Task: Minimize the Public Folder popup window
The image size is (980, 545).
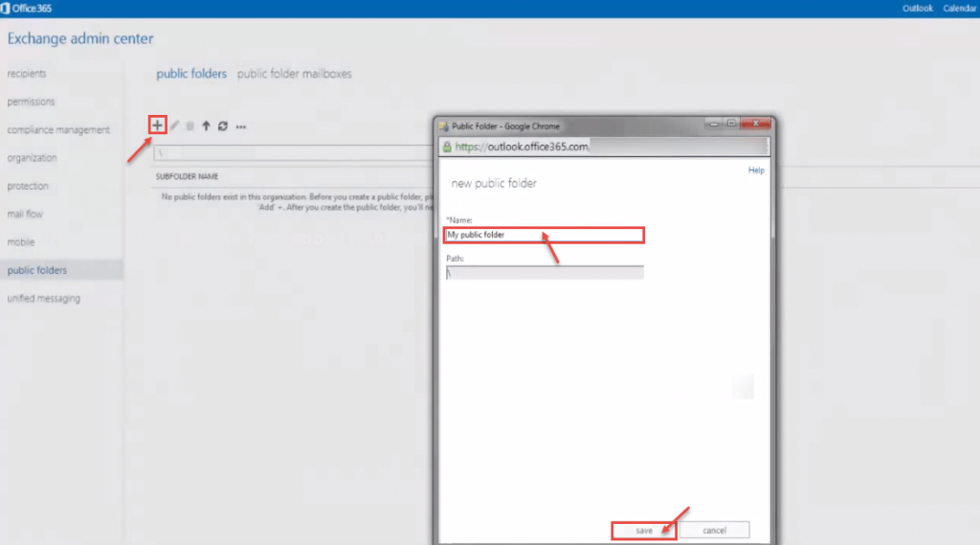Action: pyautogui.click(x=713, y=124)
